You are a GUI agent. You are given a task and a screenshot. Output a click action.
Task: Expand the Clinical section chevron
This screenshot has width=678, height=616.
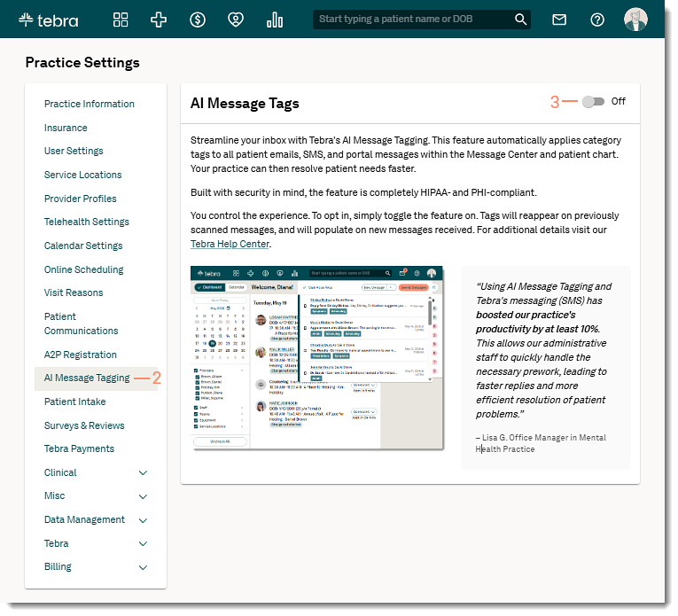143,473
